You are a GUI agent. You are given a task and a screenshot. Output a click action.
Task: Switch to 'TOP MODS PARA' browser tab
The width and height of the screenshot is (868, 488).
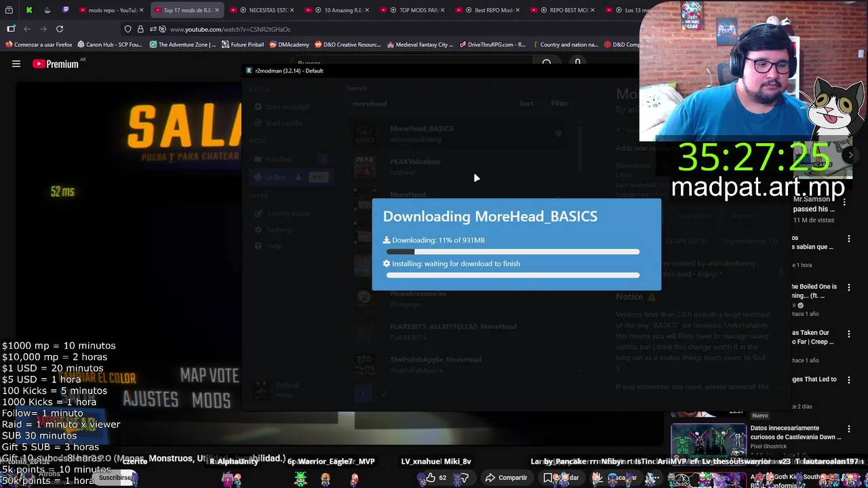(414, 10)
